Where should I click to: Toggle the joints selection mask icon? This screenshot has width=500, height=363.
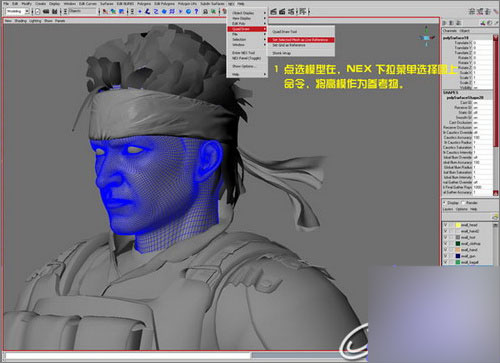point(148,11)
